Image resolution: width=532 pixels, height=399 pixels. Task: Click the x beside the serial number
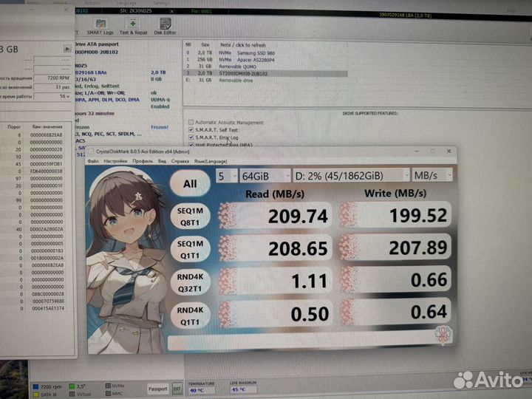pos(171,11)
